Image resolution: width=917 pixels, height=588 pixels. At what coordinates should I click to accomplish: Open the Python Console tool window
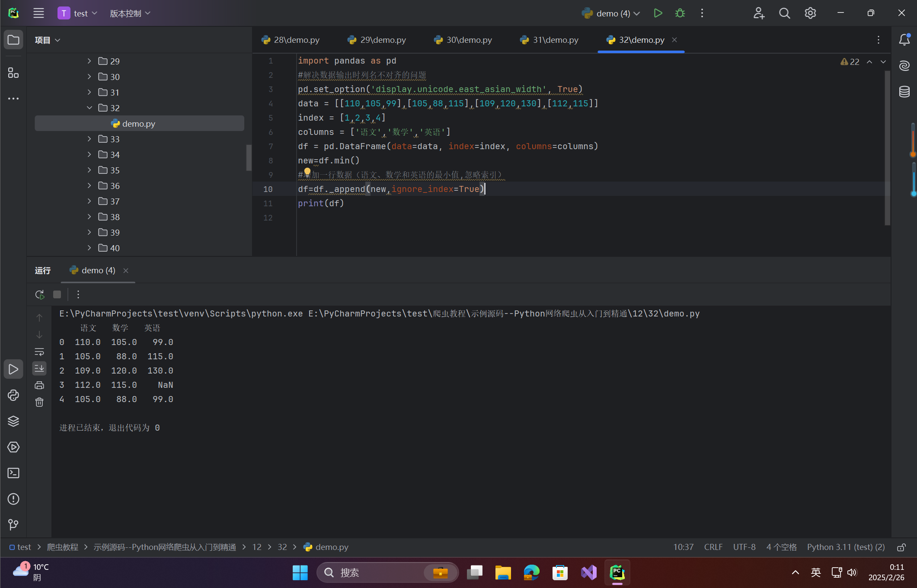[13, 395]
